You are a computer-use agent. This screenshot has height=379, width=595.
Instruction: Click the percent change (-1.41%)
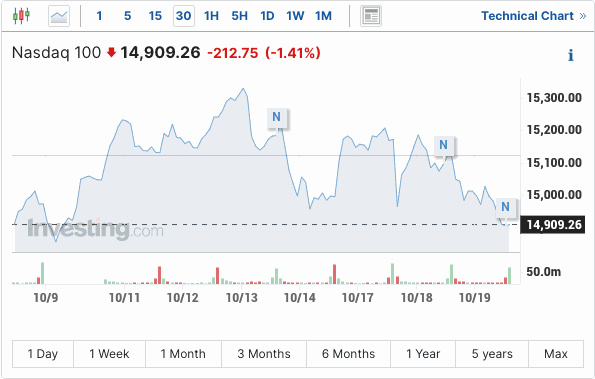[293, 53]
